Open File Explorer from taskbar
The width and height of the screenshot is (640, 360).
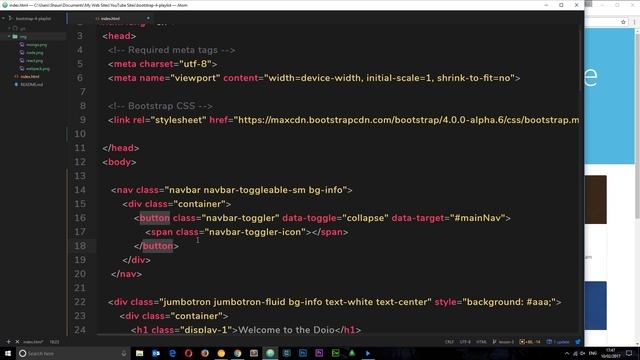[140, 353]
